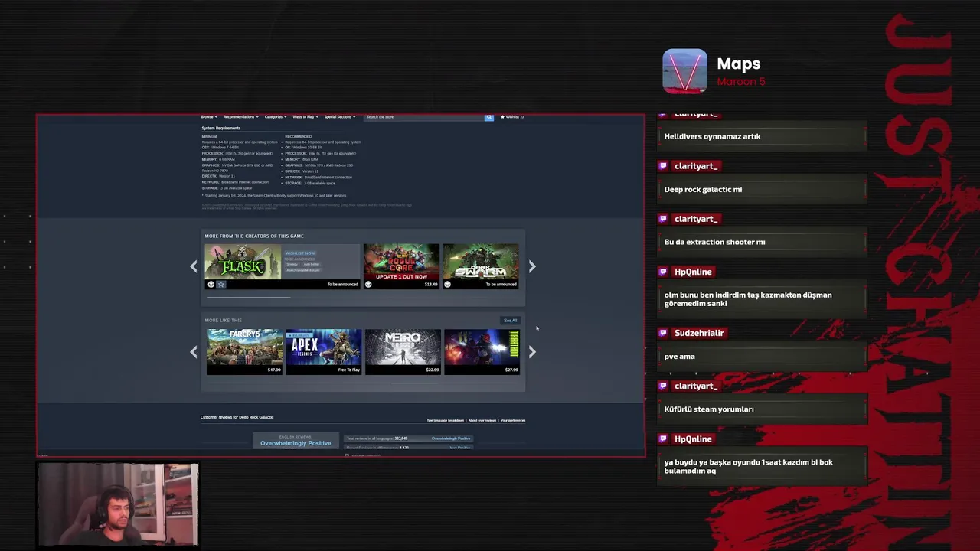The width and height of the screenshot is (980, 551).
Task: Show next More Like This games
Action: tap(532, 351)
